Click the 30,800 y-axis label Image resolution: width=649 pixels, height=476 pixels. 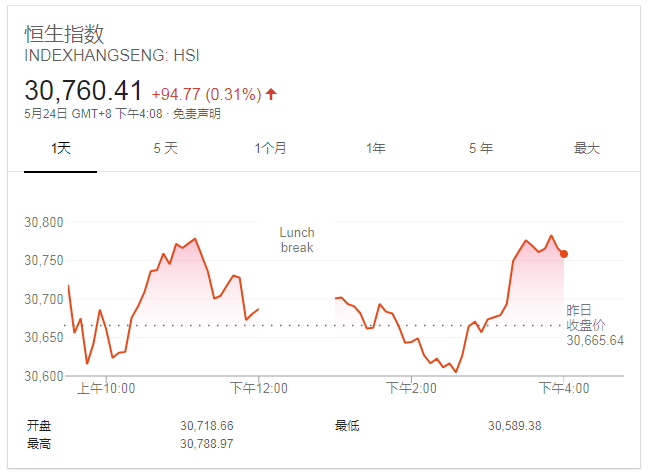click(x=44, y=223)
